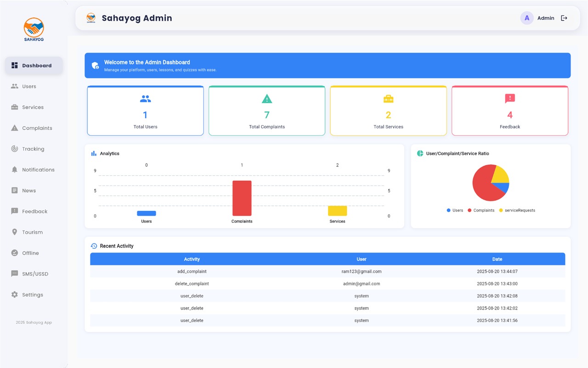Select Services from the sidebar
588x368 pixels.
tap(32, 107)
